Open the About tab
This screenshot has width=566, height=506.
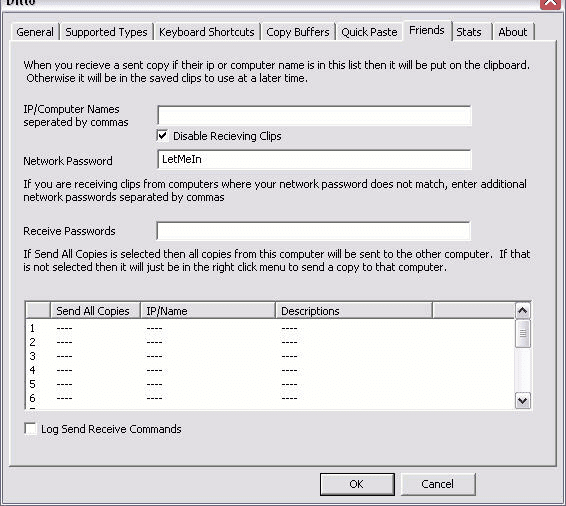(x=513, y=32)
